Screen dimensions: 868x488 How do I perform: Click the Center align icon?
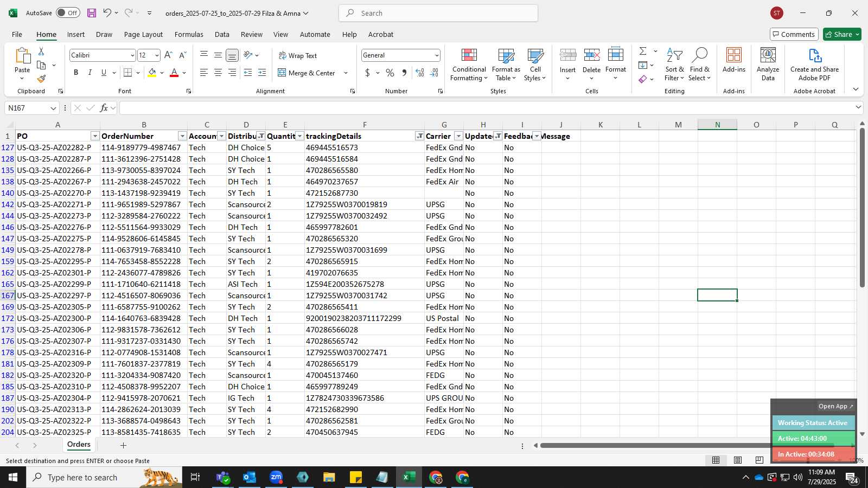[218, 73]
